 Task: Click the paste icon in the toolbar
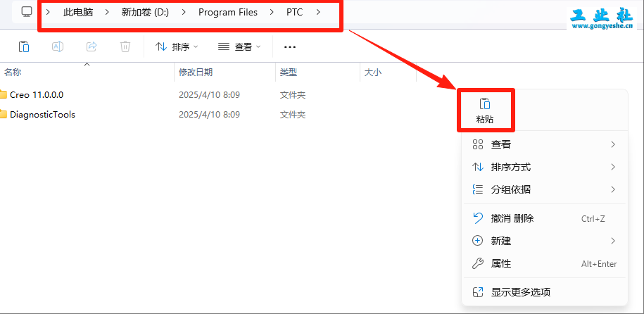pos(24,46)
